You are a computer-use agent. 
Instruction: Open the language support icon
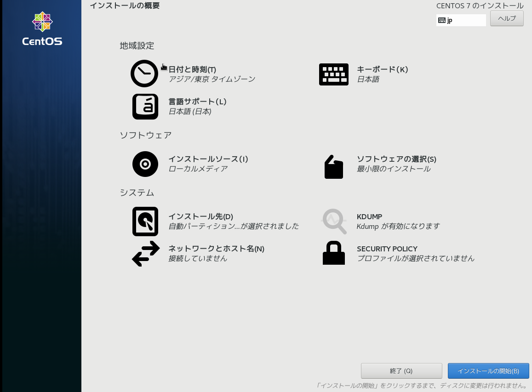tap(145, 107)
